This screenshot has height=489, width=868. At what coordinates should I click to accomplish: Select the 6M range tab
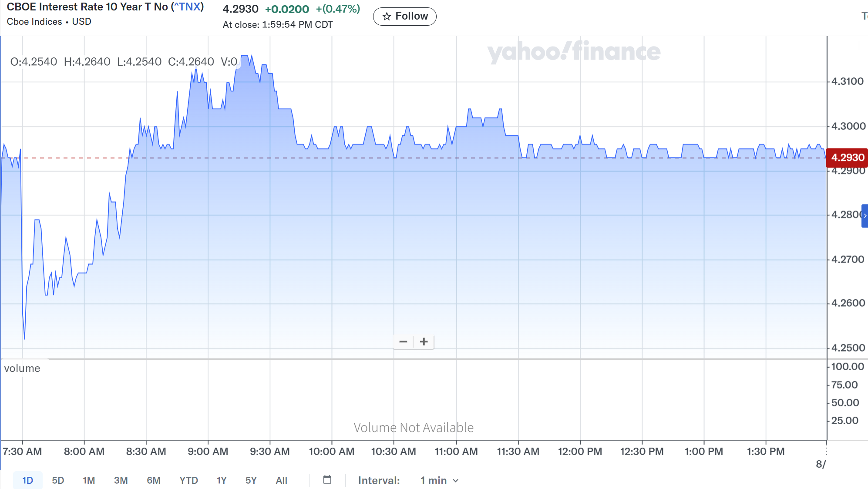pos(153,480)
